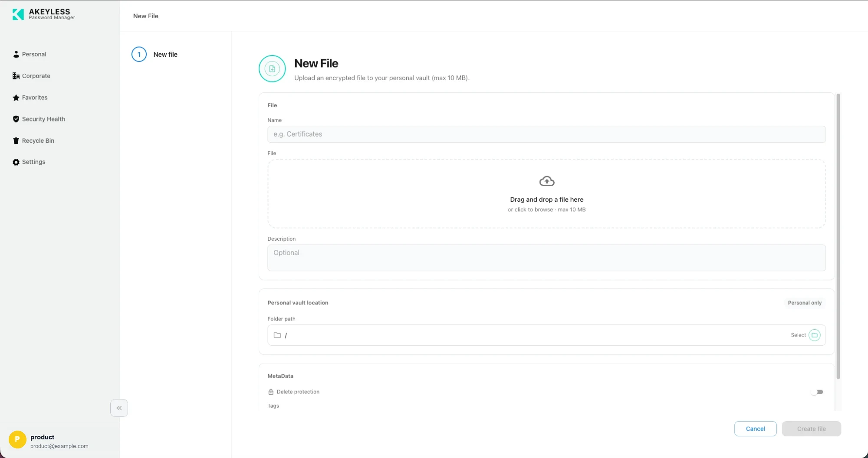Click the Favorites star icon

tap(16, 98)
